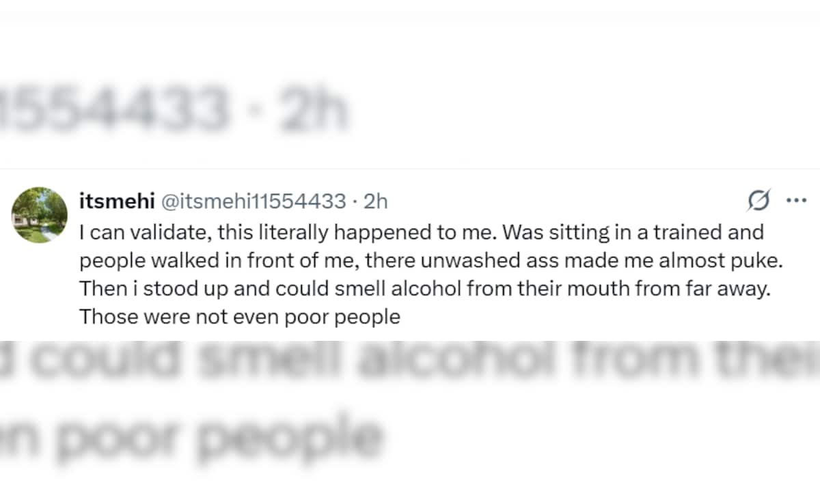Open the @itsmehi11554433 handle link
This screenshot has height=504, width=820.
[x=253, y=201]
